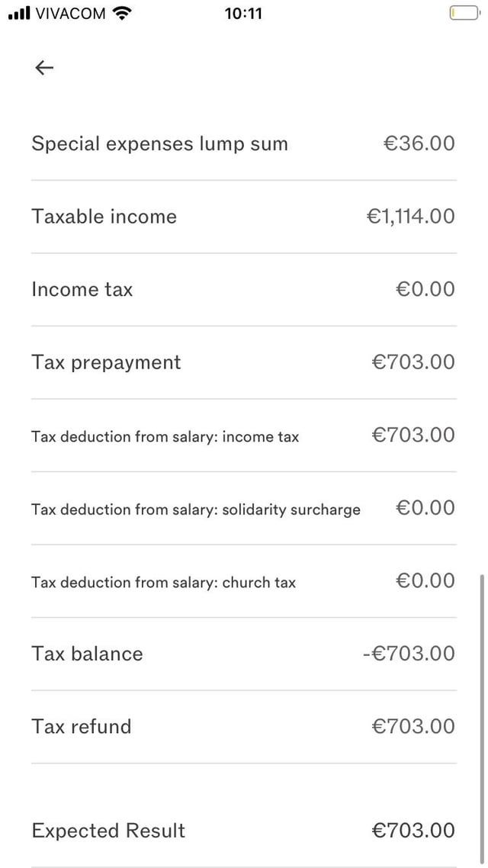This screenshot has width=488, height=868.
Task: Tap the cellular signal bars icon
Action: [x=19, y=13]
